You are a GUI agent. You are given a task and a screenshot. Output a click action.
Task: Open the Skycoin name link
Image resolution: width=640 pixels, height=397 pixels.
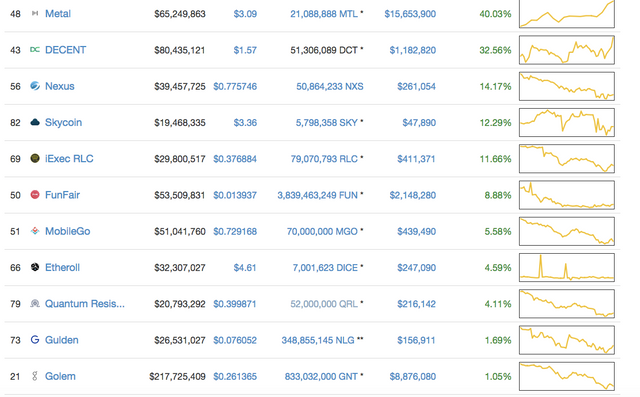pyautogui.click(x=63, y=122)
